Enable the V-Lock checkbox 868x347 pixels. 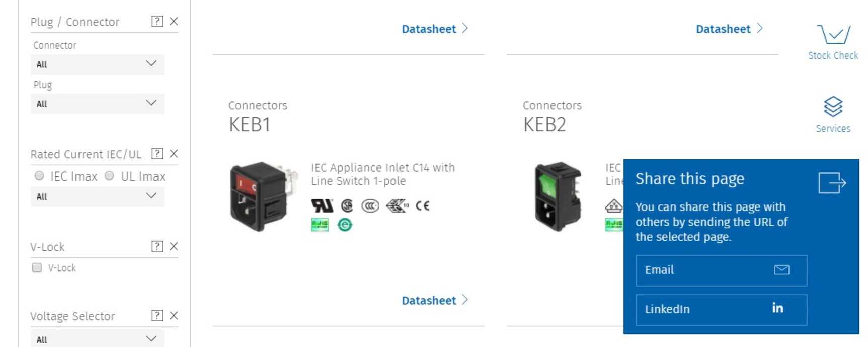tap(37, 267)
